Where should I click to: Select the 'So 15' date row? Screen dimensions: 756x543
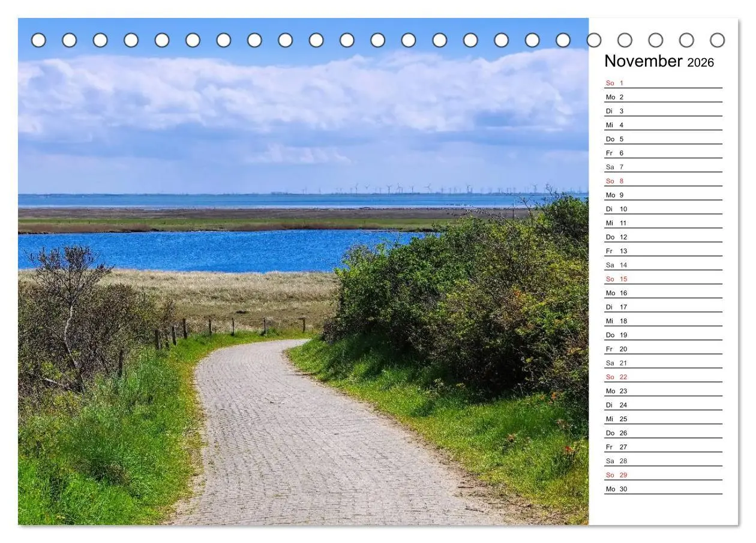point(663,279)
